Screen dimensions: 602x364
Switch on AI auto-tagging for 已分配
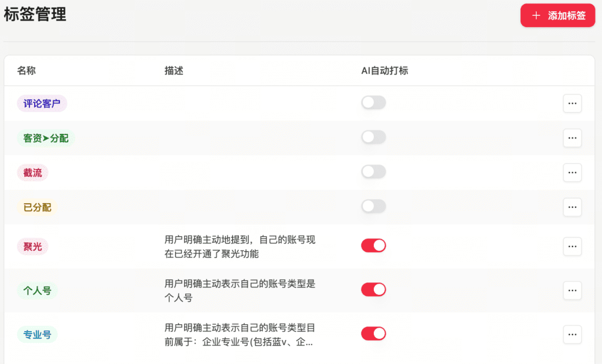[373, 206]
